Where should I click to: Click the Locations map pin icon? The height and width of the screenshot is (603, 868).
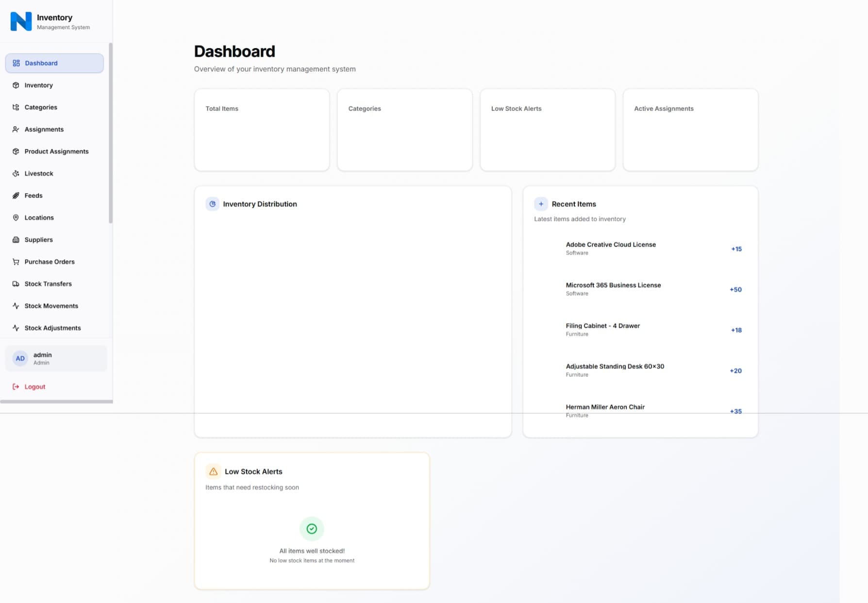[16, 218]
